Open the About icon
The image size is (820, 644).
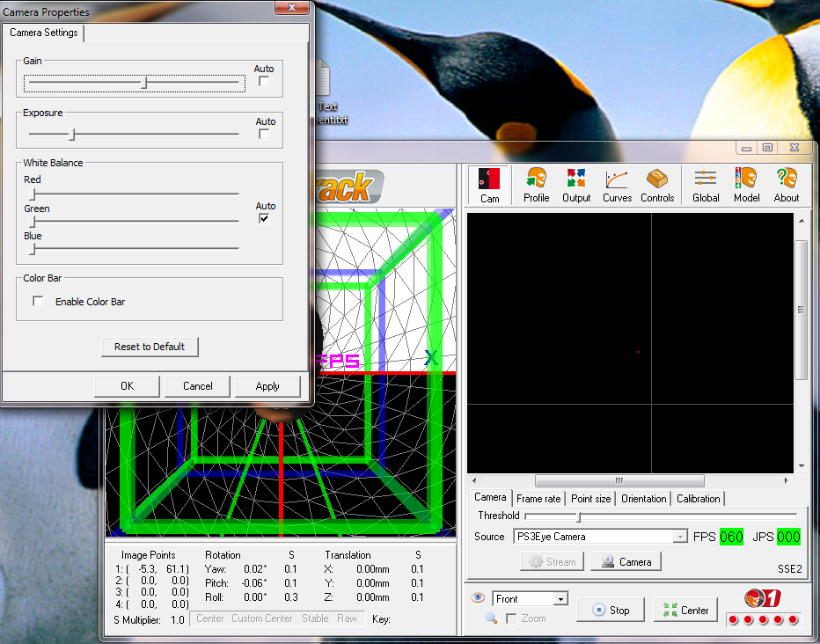coord(786,185)
